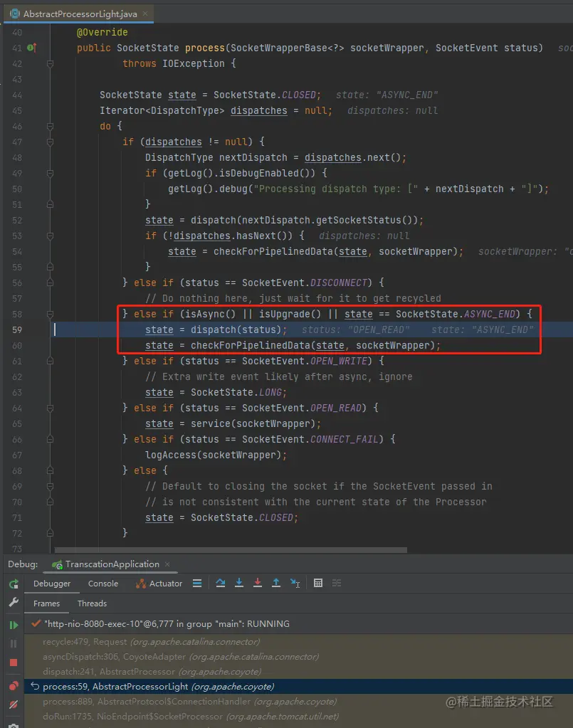Screen dimensions: 573x728
Task: Switch to the Console tab
Action: (103, 584)
